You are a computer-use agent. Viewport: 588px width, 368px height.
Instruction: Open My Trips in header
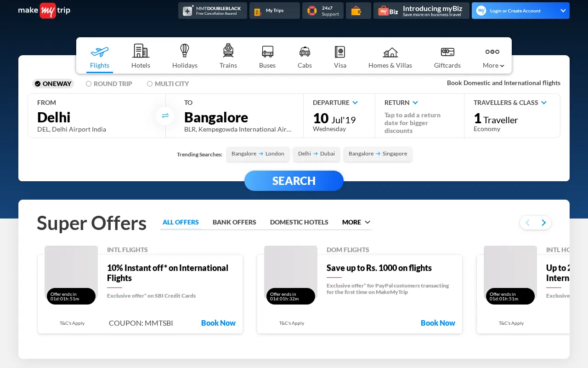[x=275, y=11]
